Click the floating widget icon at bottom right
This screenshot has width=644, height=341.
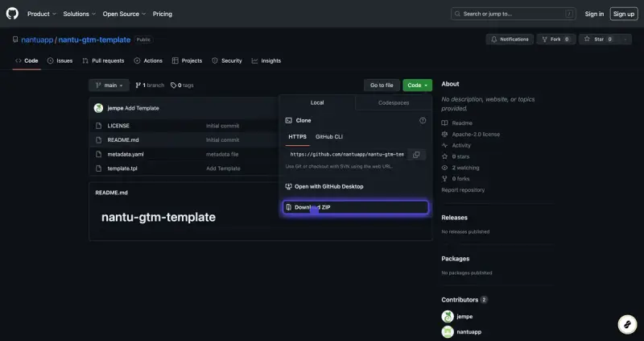click(627, 325)
